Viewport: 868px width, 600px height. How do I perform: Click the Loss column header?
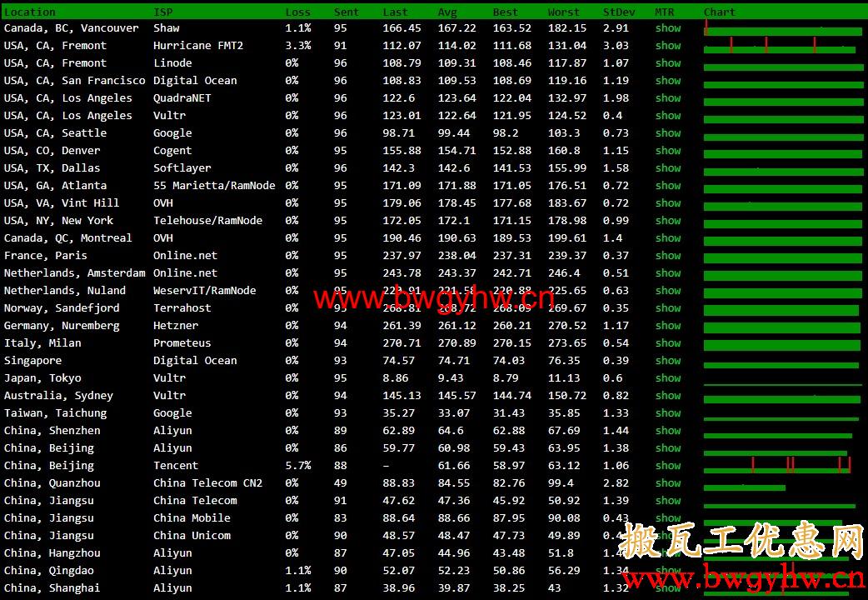[x=298, y=12]
